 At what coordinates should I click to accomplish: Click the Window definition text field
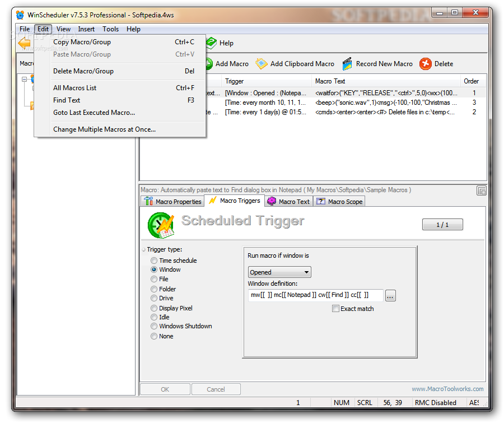click(316, 295)
